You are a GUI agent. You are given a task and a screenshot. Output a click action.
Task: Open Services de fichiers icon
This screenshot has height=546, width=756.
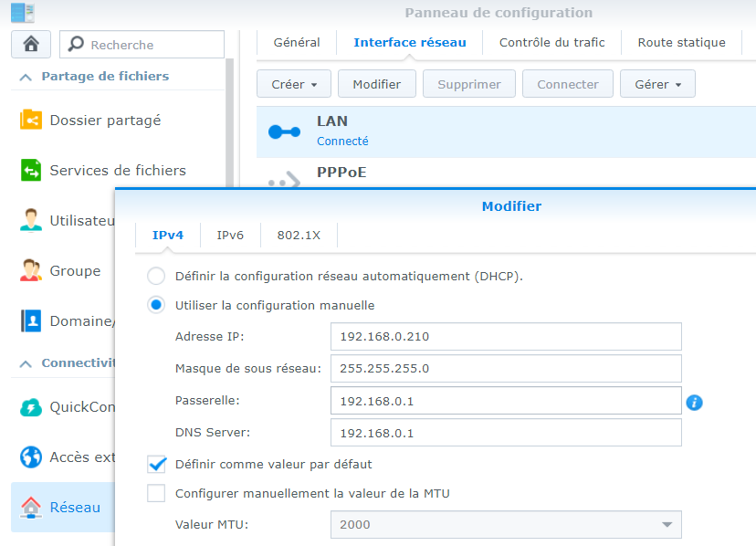pos(31,171)
